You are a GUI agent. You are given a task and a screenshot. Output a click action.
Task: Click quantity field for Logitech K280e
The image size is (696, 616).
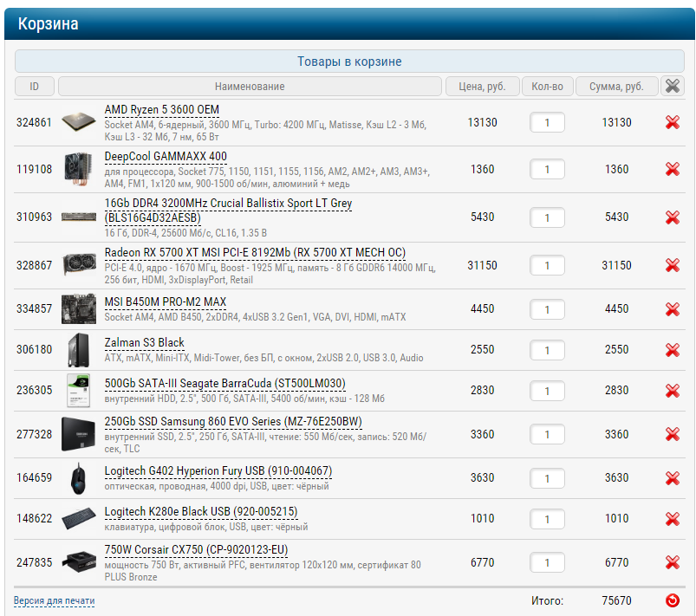coord(547,519)
